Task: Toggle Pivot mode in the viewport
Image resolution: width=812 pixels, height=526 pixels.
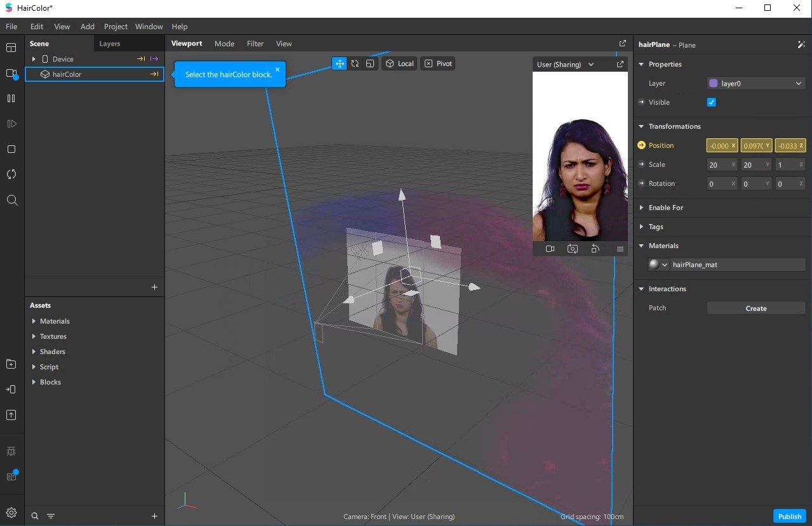Action: click(x=437, y=63)
